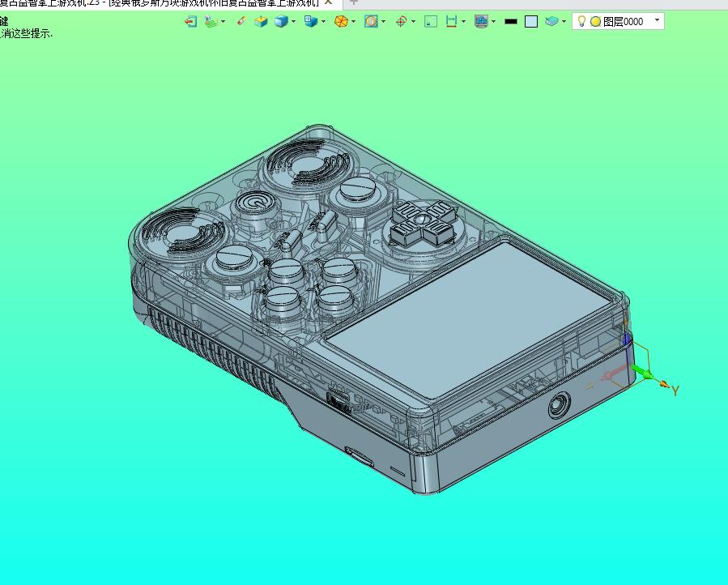This screenshot has height=585, width=728.
Task: Click the yellow-topped box view icon
Action: pos(261,21)
